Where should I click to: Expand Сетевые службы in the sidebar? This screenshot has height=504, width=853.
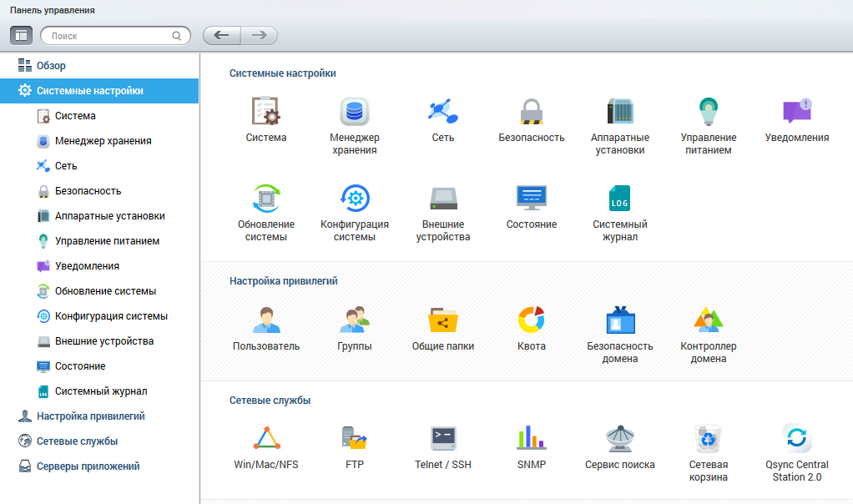click(77, 441)
